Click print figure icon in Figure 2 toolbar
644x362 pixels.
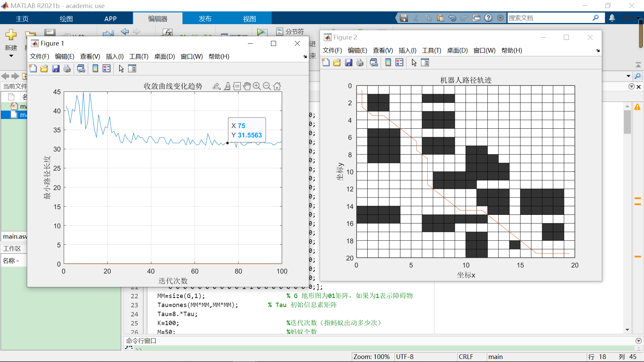(x=360, y=63)
